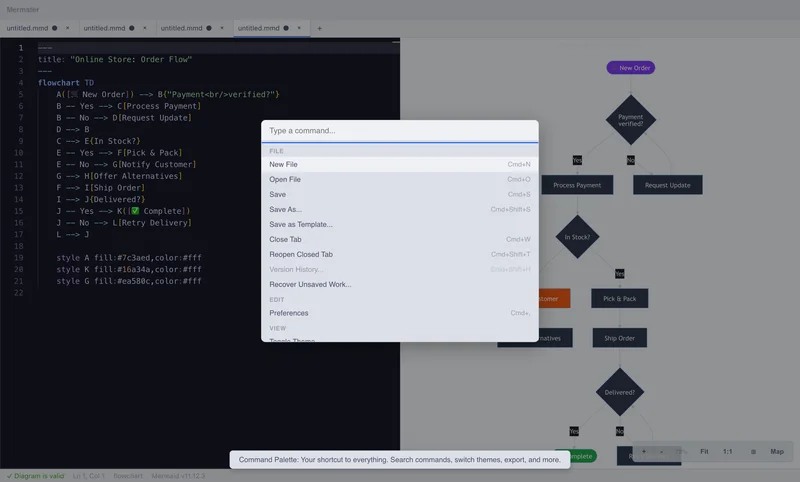Click the 'style A fill:#7c3aed' code line
The image size is (800, 482).
coord(129,258)
